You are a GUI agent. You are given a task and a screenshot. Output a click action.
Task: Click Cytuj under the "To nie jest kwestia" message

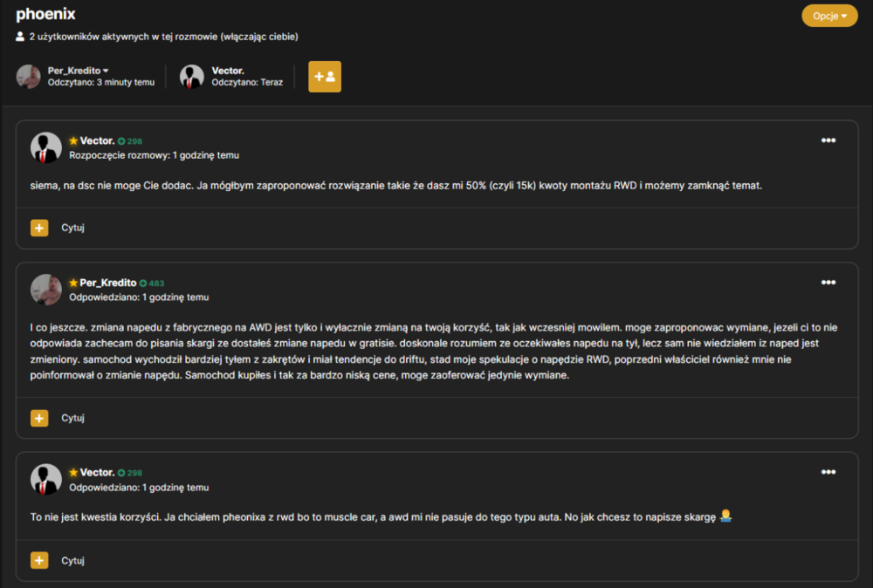(x=73, y=560)
